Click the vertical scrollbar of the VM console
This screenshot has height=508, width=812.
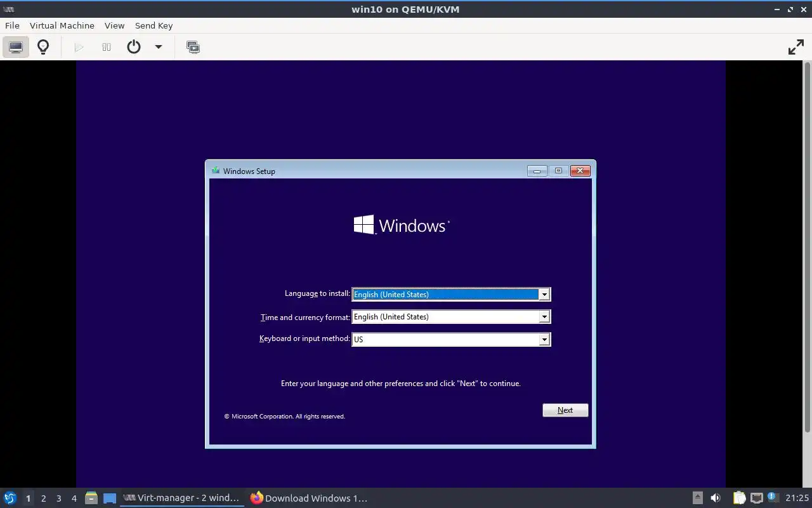pyautogui.click(x=808, y=248)
